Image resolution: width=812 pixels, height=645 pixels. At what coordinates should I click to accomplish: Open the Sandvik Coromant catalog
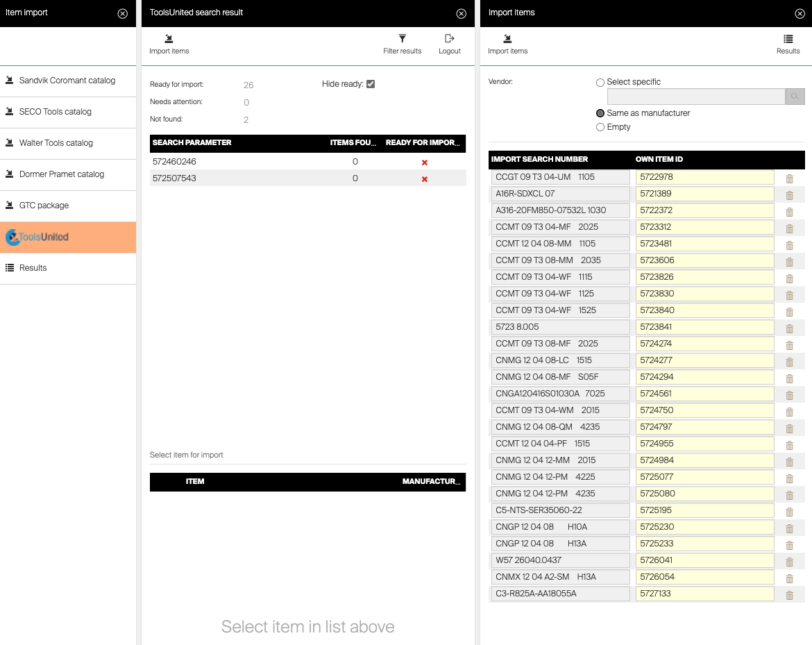(67, 81)
